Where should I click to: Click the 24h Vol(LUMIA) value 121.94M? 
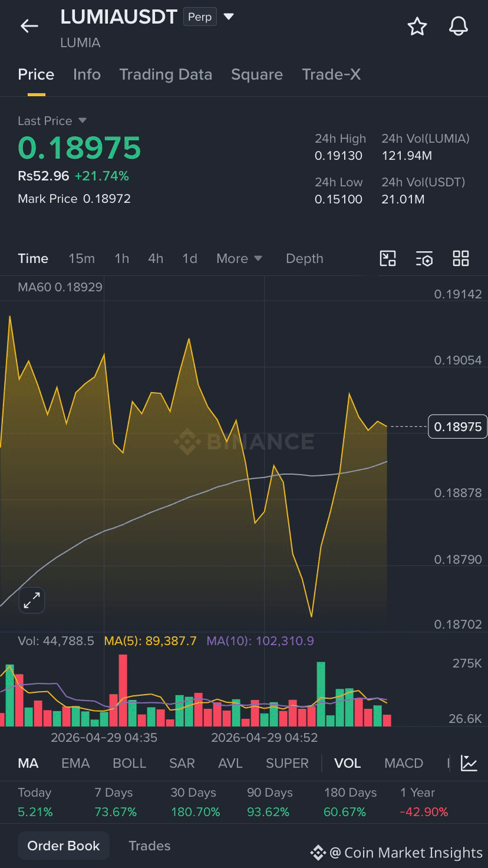407,156
